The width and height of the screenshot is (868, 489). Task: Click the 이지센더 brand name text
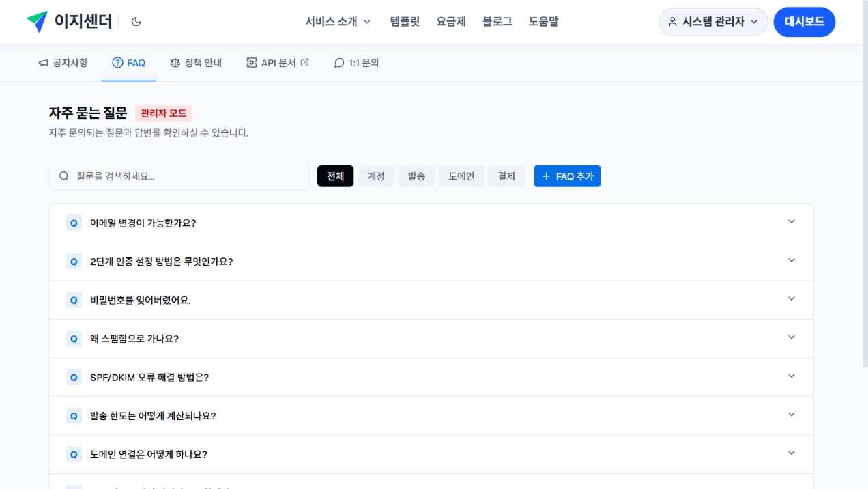[83, 22]
